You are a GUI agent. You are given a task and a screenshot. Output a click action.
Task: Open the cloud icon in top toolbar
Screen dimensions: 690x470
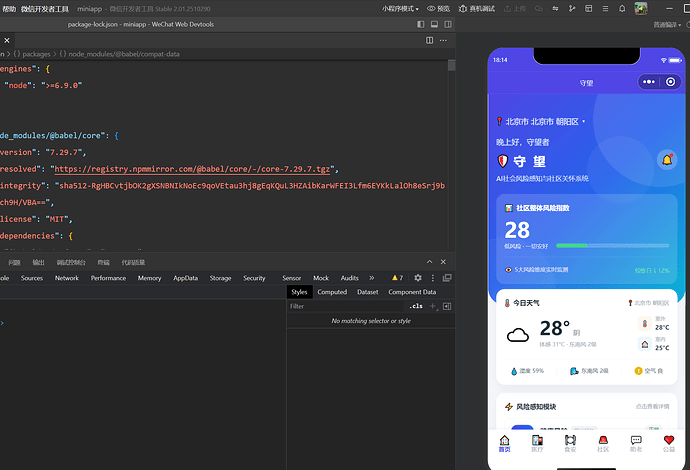tap(539, 9)
